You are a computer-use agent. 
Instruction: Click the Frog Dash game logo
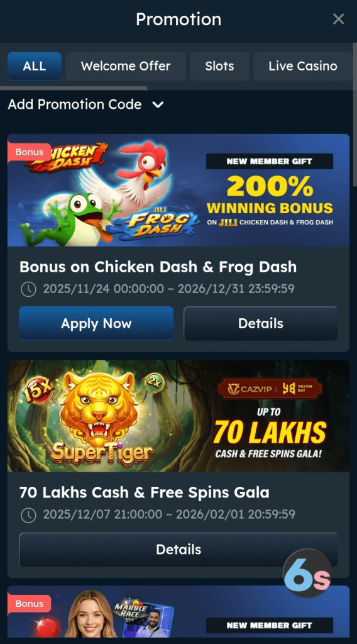click(158, 223)
